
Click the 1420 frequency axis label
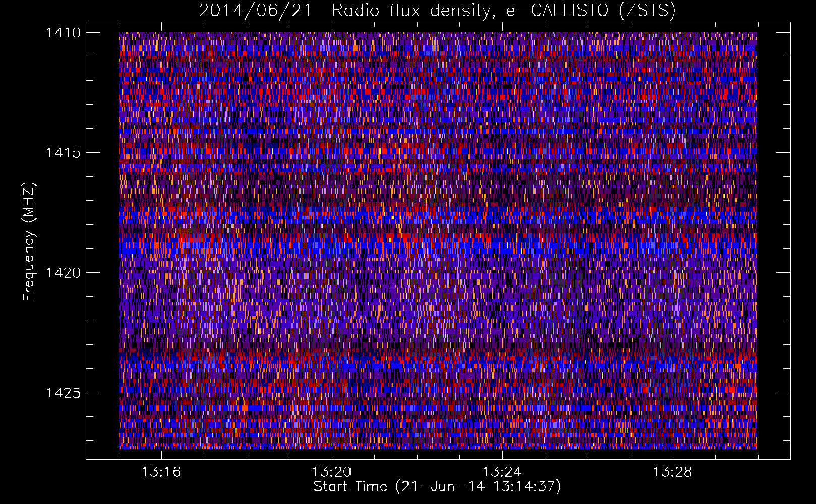click(x=63, y=273)
